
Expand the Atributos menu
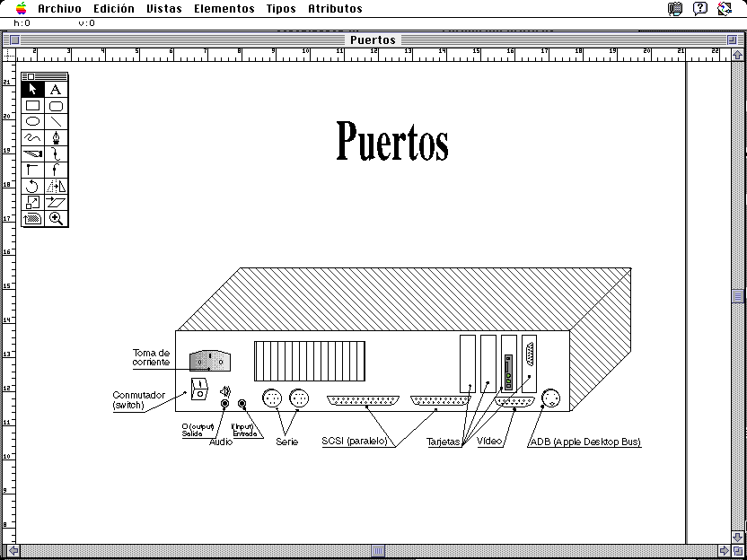point(335,8)
